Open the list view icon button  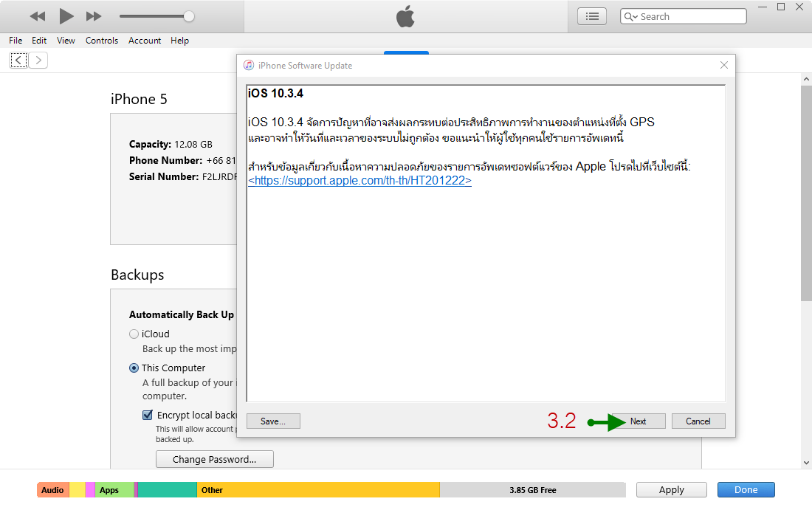592,16
